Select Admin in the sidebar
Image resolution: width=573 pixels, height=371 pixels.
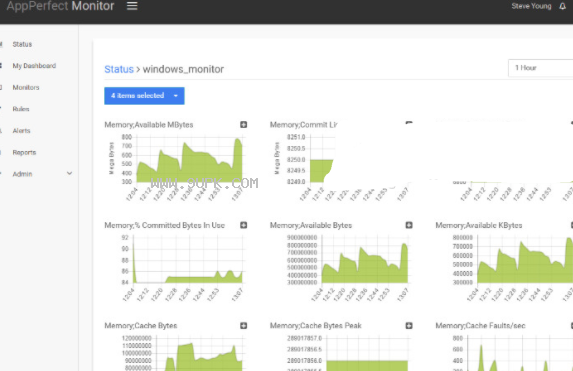click(x=23, y=174)
